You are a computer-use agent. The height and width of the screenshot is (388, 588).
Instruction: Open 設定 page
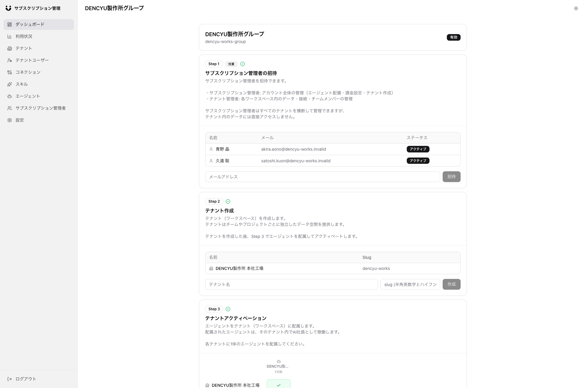click(x=39, y=120)
